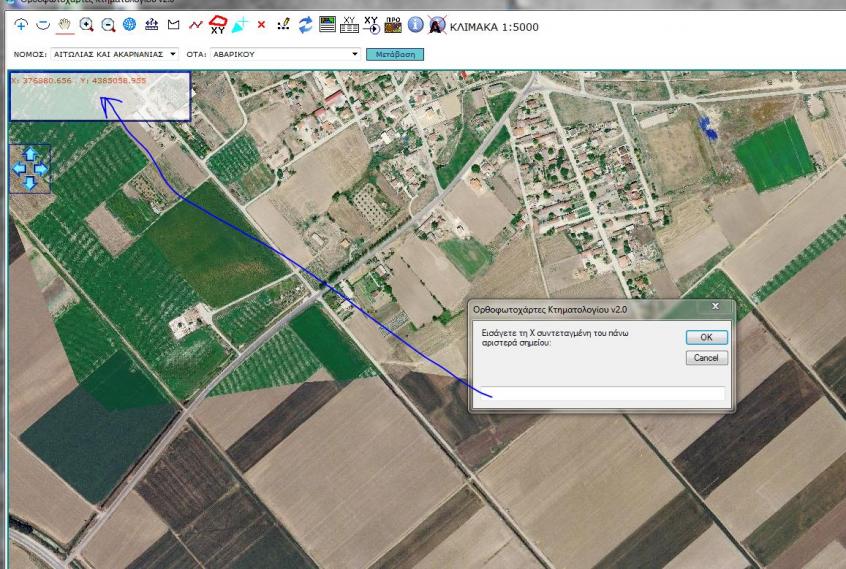
Task: Click the magnifier zoom-out icon
Action: point(108,25)
